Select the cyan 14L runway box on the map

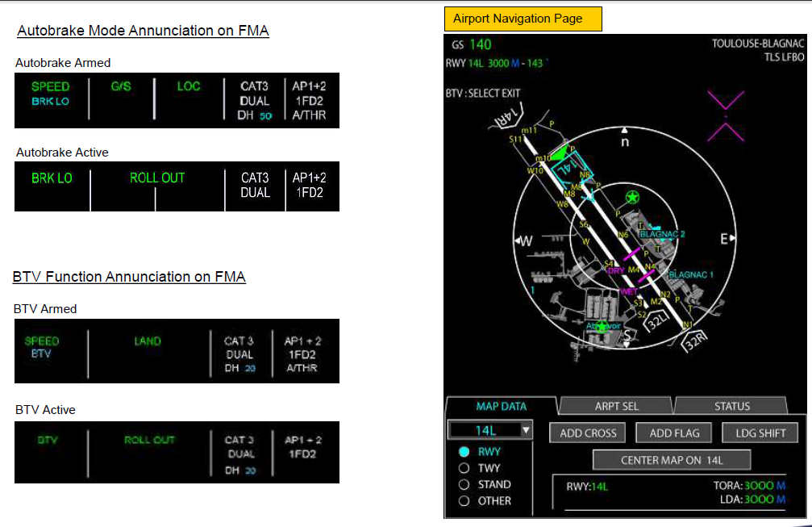[571, 170]
